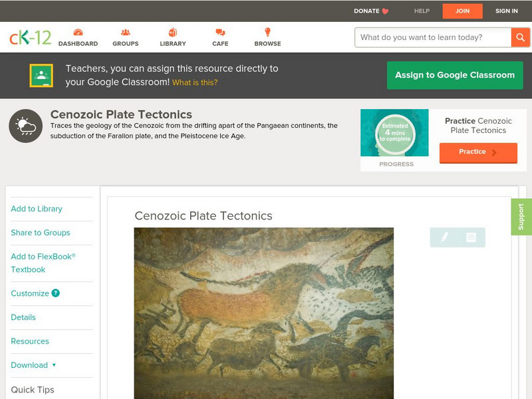Click Assign to Google Classroom button
The height and width of the screenshot is (399, 532).
(455, 75)
